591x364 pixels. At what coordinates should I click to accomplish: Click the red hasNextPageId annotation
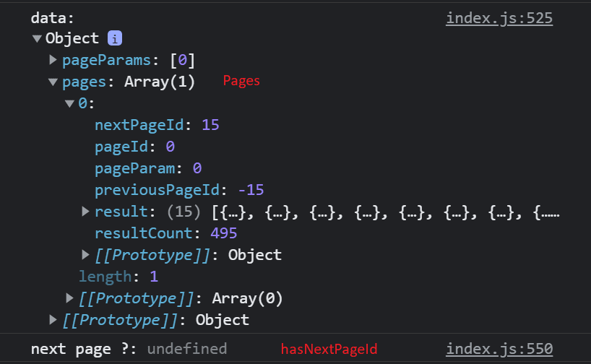tap(329, 350)
